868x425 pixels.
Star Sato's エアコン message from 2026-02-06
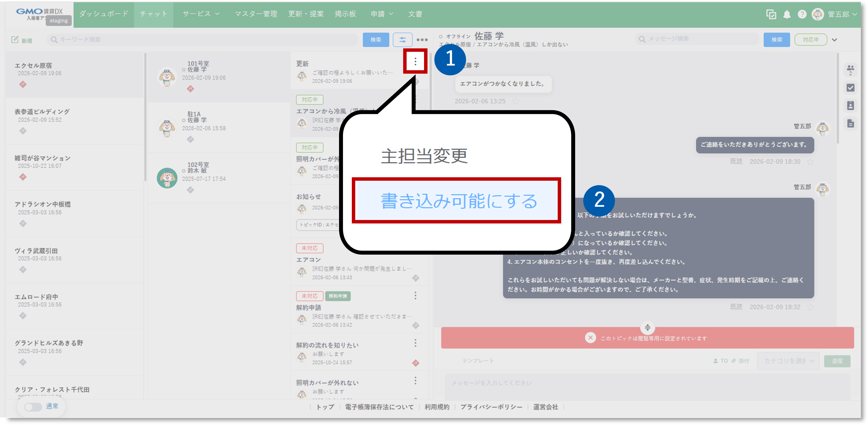pyautogui.click(x=515, y=101)
